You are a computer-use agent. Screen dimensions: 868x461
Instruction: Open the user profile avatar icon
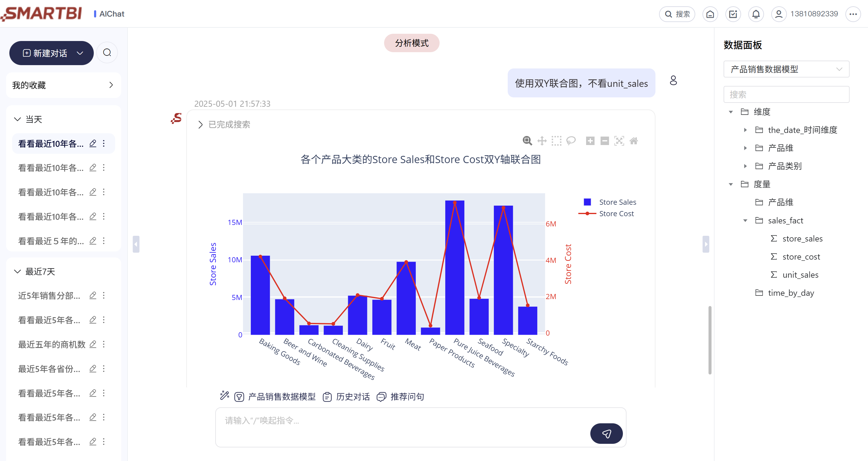pos(779,14)
